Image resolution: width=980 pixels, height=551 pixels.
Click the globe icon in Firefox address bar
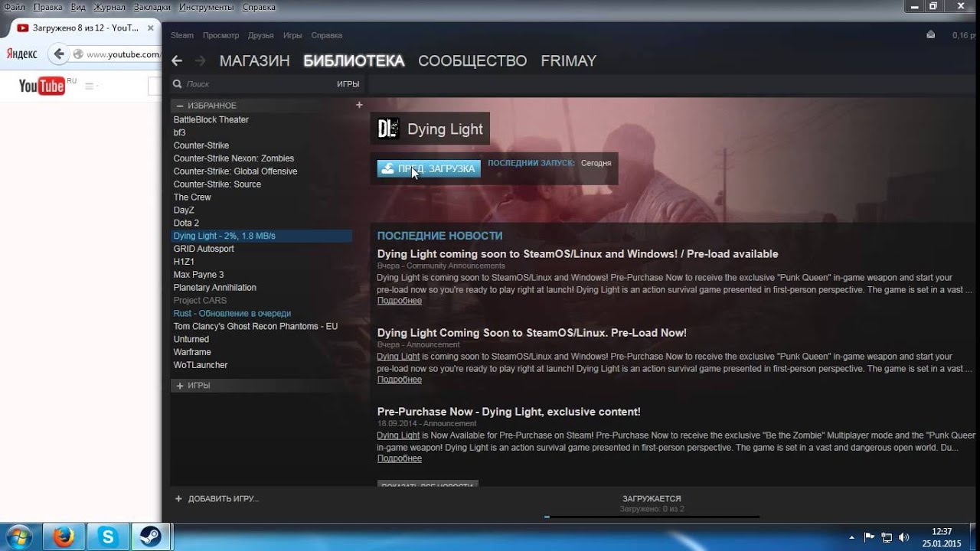pos(78,54)
